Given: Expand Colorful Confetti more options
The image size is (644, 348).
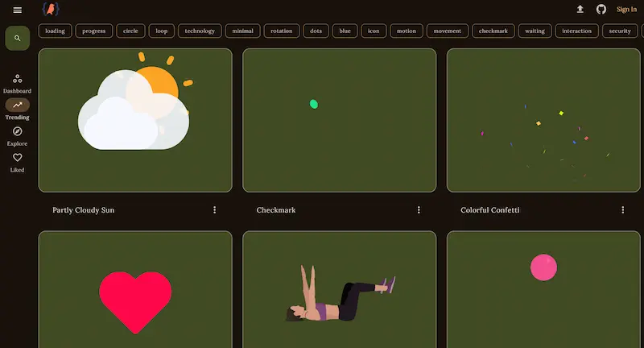Looking at the screenshot, I should click(623, 210).
